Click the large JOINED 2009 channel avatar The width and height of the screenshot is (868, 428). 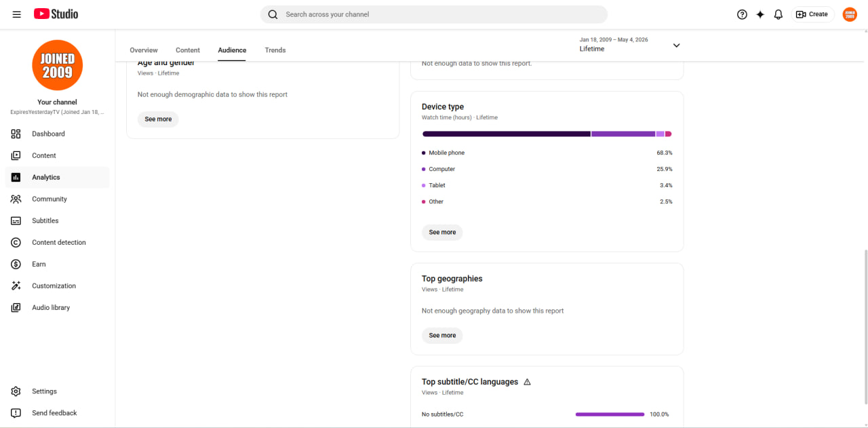58,65
